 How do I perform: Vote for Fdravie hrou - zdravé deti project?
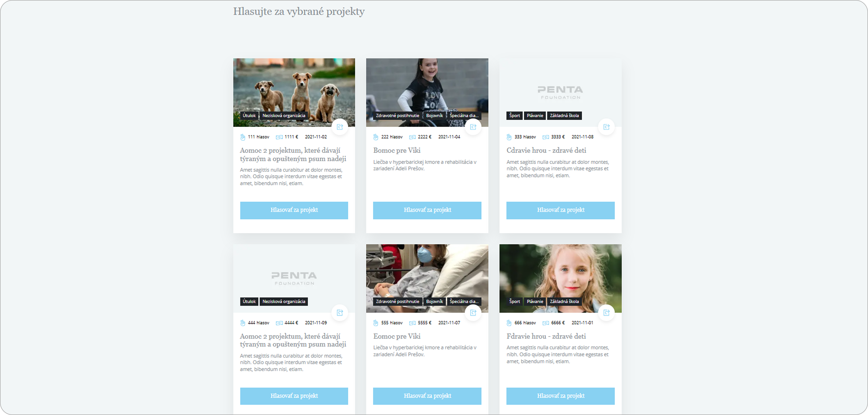click(x=560, y=396)
